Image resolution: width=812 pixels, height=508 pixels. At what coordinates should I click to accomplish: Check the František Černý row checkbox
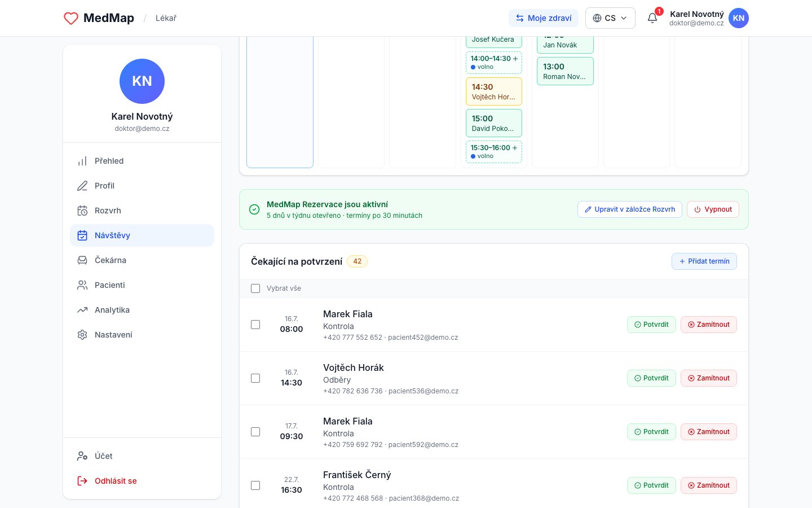[x=255, y=485]
